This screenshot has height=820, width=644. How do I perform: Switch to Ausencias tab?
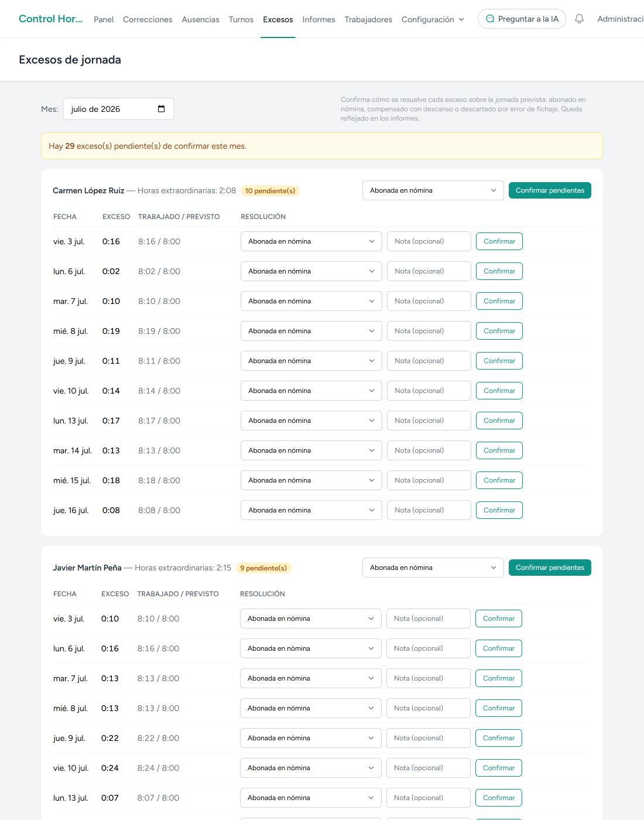200,19
